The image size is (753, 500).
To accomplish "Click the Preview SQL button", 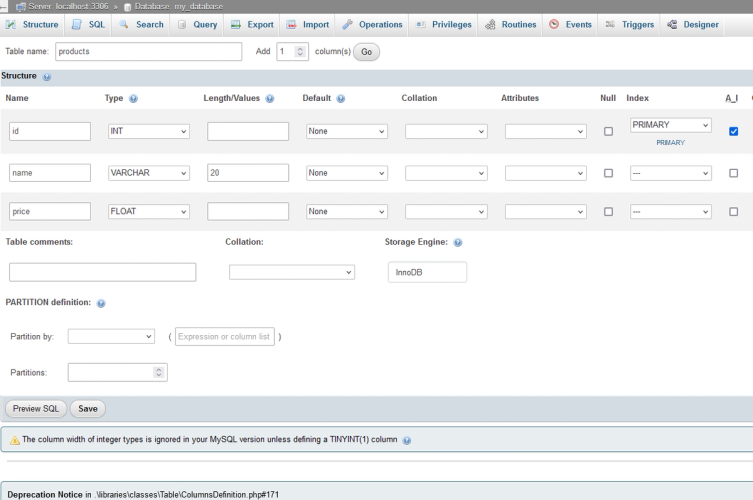I will click(36, 409).
